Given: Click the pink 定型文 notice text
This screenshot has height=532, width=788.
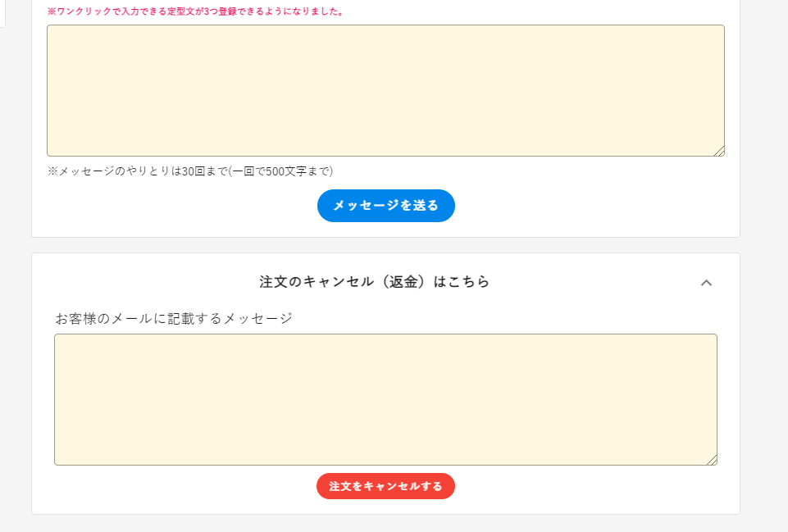Looking at the screenshot, I should point(195,12).
